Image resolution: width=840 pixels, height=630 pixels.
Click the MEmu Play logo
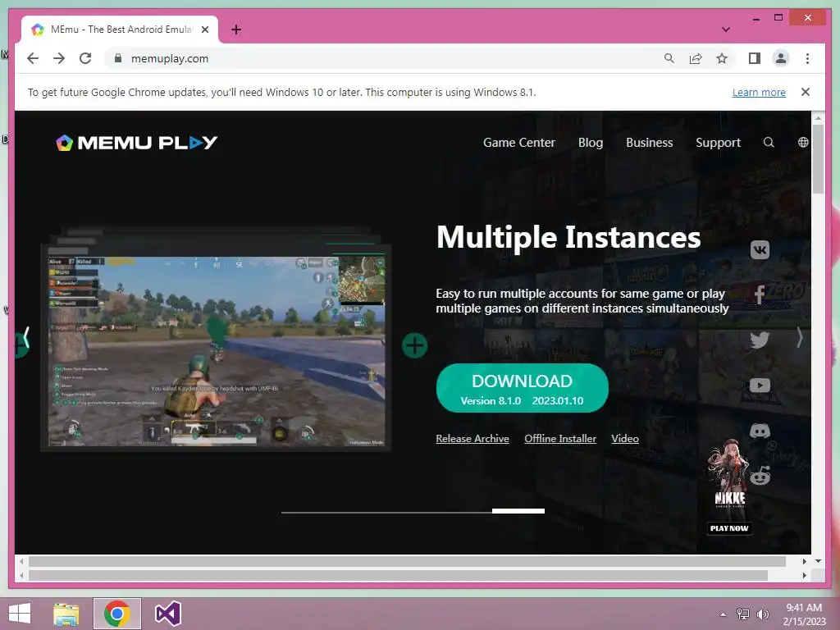click(x=137, y=143)
